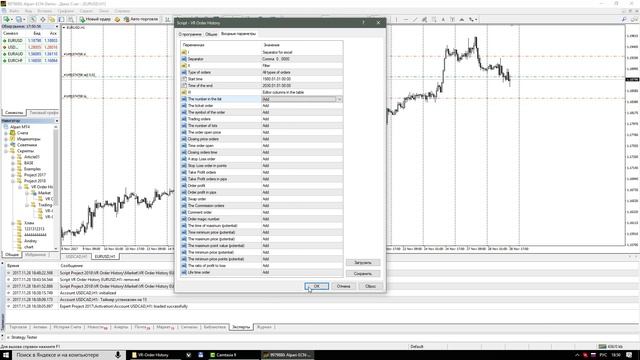Expand the Project 2017 folder
Viewport: 640px width, 360px height.
13,175
